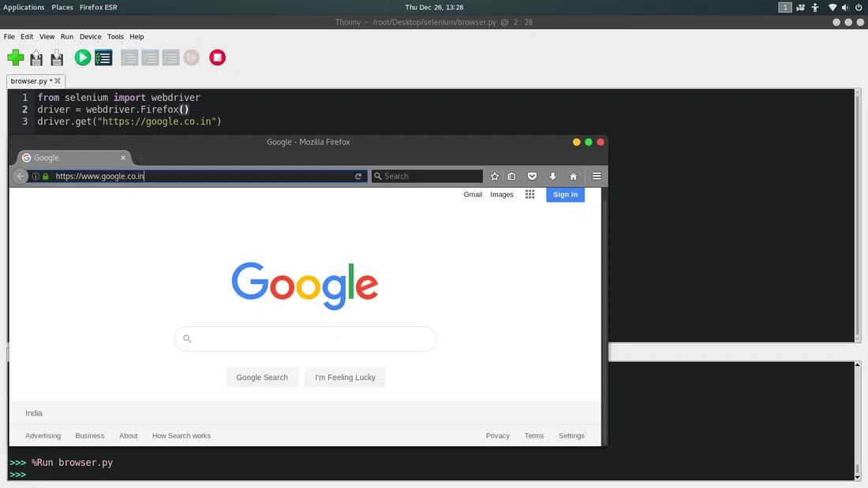This screenshot has height=488, width=868.
Task: Close the browser.py editor tab
Action: click(x=58, y=80)
